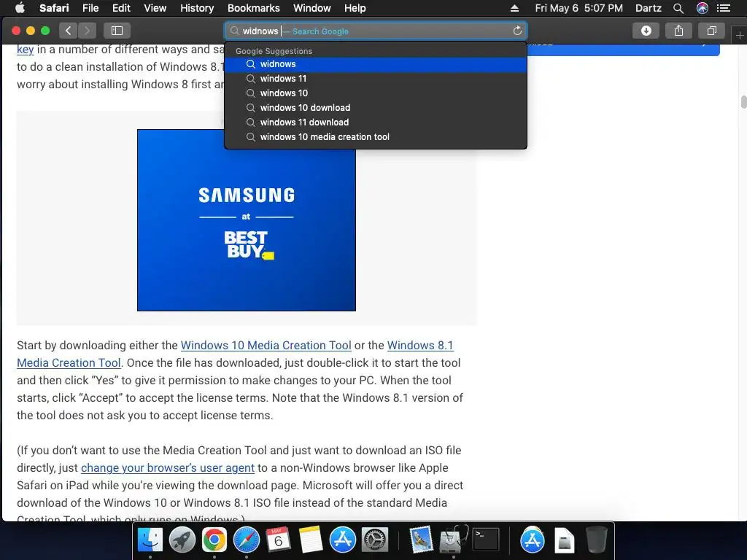
Task: Open Siri from the menu bar
Action: click(x=703, y=8)
